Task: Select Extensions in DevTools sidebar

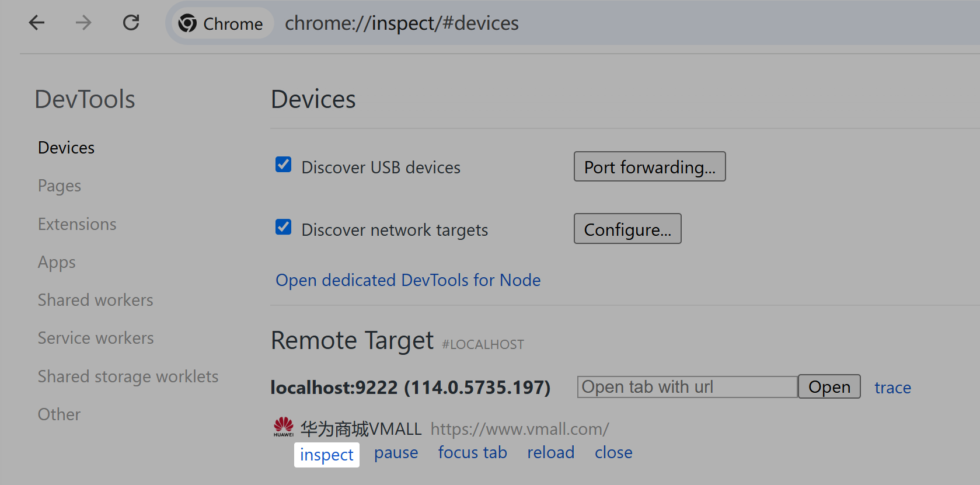Action: pos(77,224)
